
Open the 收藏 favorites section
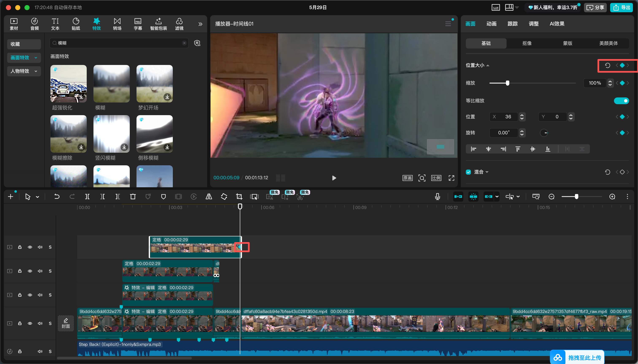tap(24, 44)
